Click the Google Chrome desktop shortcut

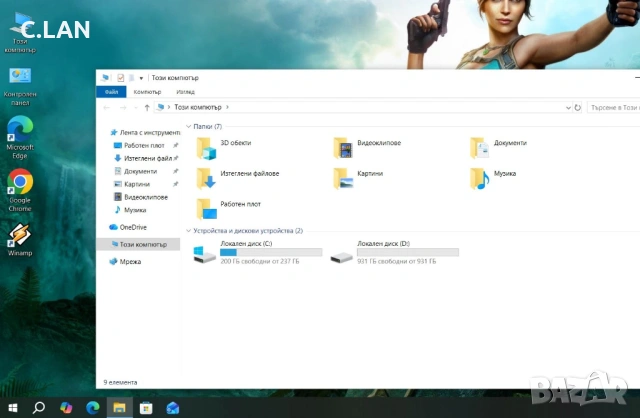(20, 190)
